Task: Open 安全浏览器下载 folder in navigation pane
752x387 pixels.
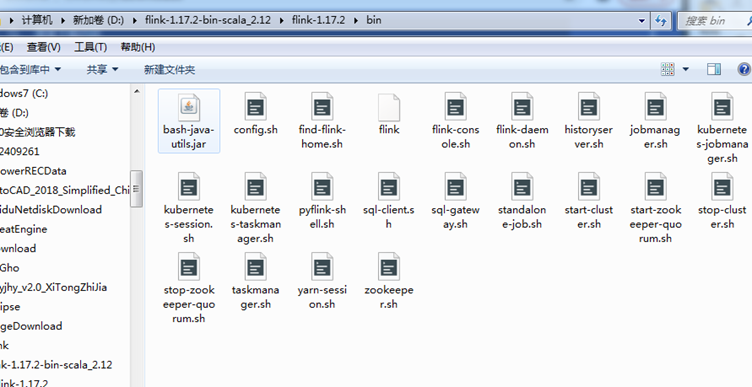Action: [x=37, y=132]
